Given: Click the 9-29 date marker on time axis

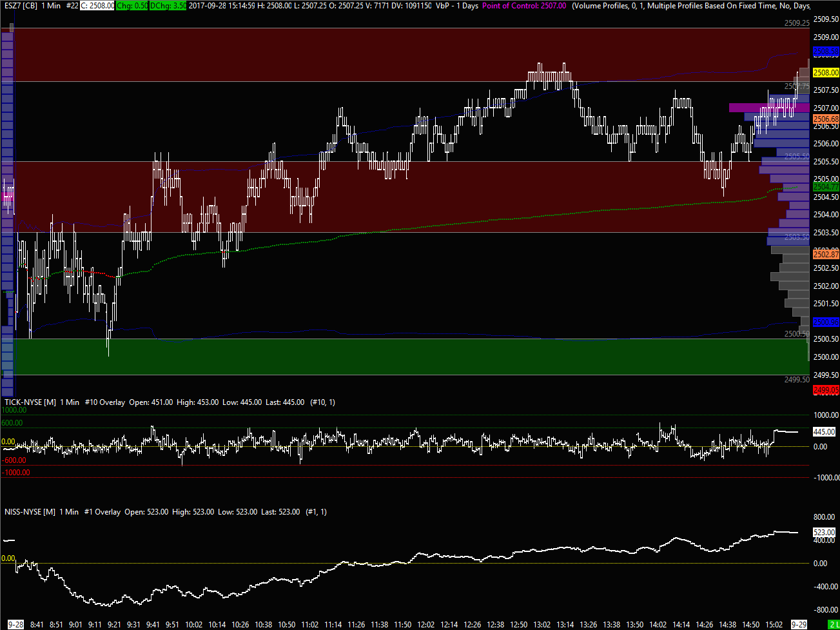Looking at the screenshot, I should 799,624.
